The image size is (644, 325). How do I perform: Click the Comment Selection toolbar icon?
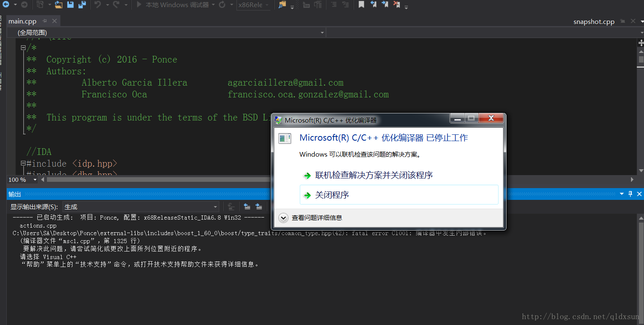[x=306, y=5]
